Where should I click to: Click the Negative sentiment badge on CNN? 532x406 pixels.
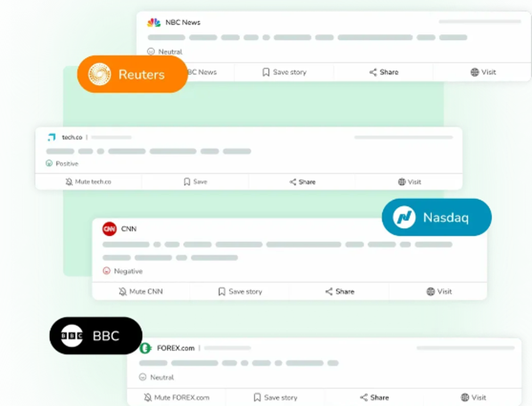pyautogui.click(x=122, y=271)
